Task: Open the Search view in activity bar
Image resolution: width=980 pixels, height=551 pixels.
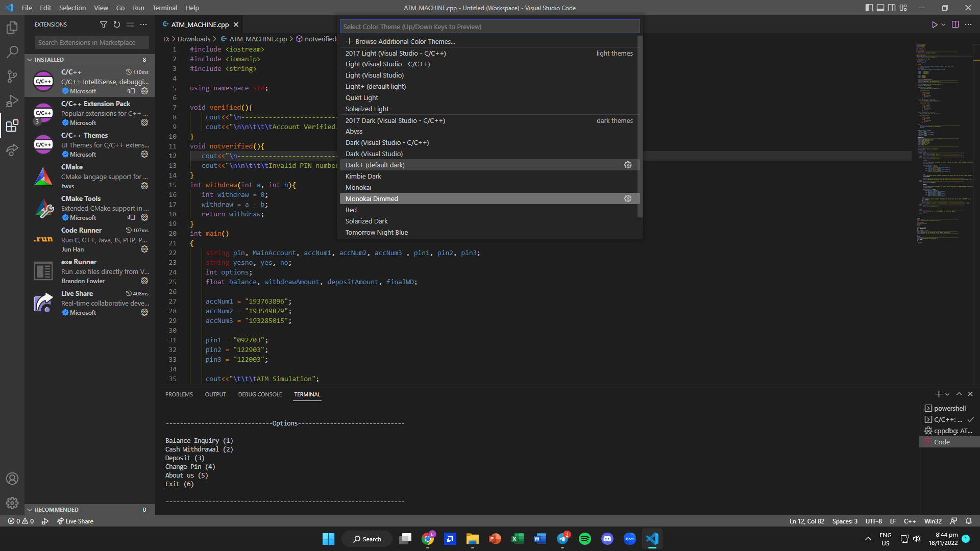Action: (x=12, y=52)
